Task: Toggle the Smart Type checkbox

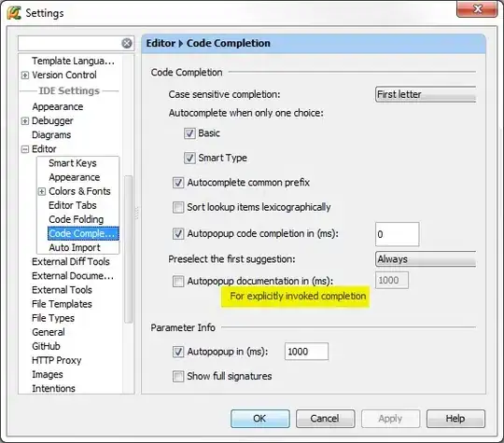Action: click(x=189, y=158)
